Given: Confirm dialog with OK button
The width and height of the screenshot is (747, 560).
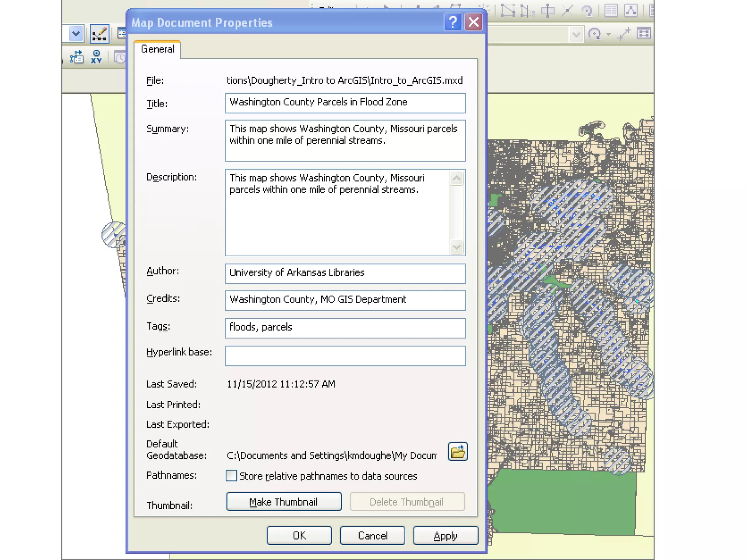Looking at the screenshot, I should pos(299,536).
